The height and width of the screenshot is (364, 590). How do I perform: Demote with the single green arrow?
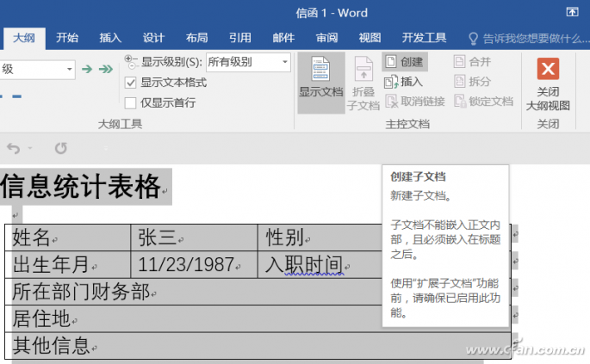(x=87, y=69)
